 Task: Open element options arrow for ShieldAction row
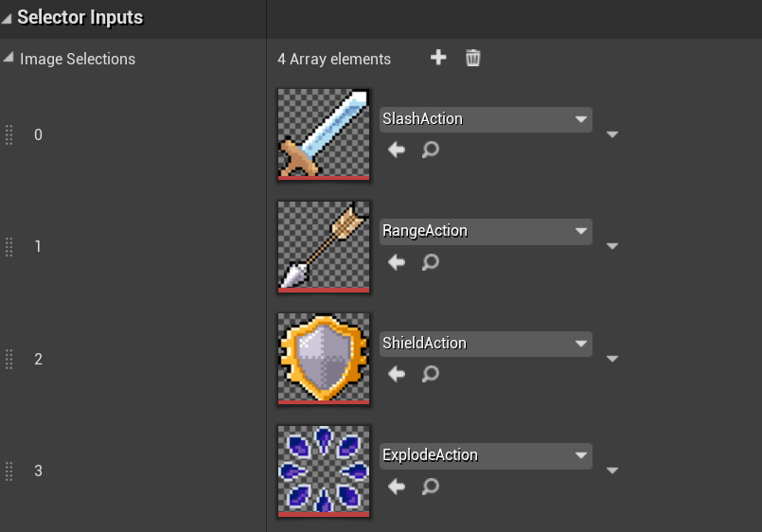point(612,359)
